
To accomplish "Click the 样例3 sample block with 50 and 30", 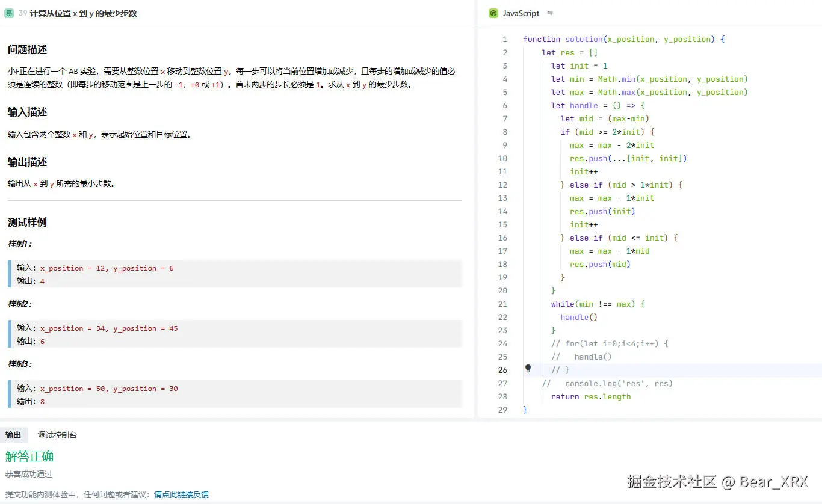I will point(235,395).
